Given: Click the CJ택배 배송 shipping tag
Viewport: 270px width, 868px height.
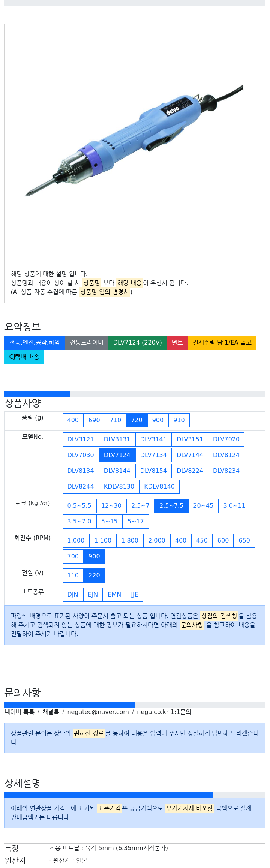Looking at the screenshot, I should [24, 357].
